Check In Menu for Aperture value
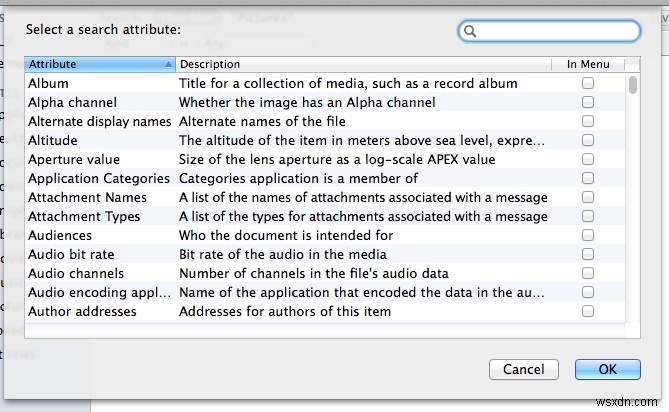669x412 pixels. tap(588, 160)
